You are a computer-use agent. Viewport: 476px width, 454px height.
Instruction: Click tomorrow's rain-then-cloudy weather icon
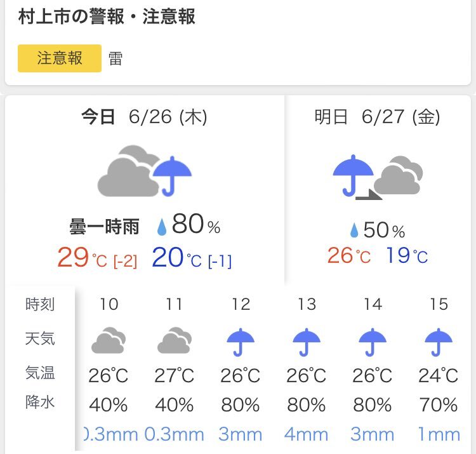coord(378,177)
